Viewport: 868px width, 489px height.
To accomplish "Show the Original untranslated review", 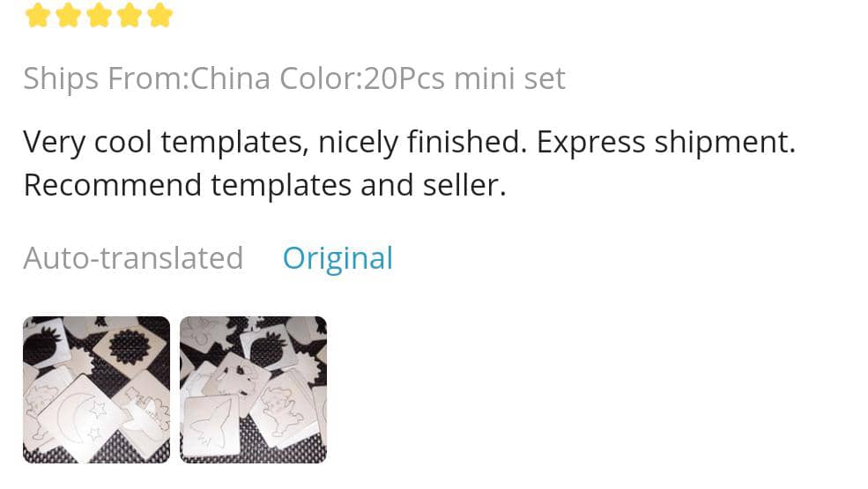I will tap(338, 258).
